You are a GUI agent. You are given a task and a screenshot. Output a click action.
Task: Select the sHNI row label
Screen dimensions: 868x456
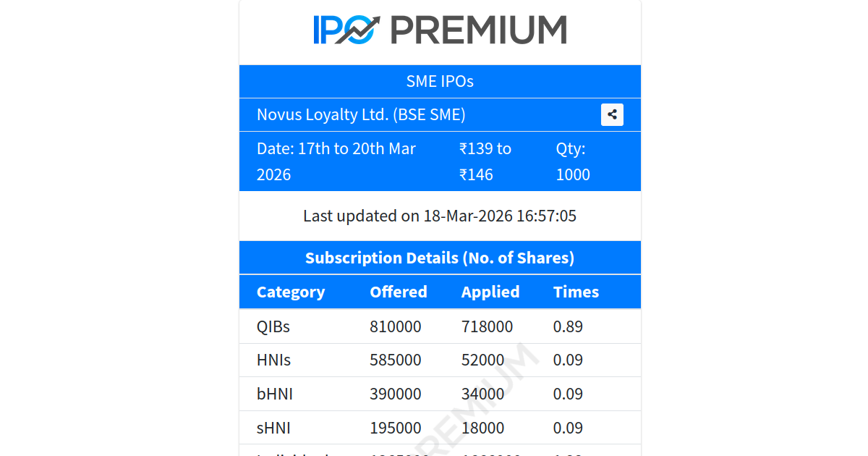273,428
